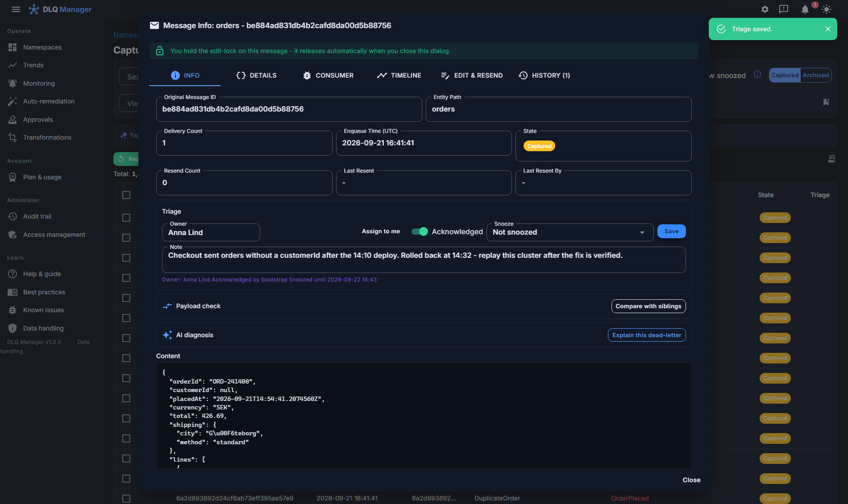Click Assign to me
This screenshot has width=848, height=504.
click(381, 231)
